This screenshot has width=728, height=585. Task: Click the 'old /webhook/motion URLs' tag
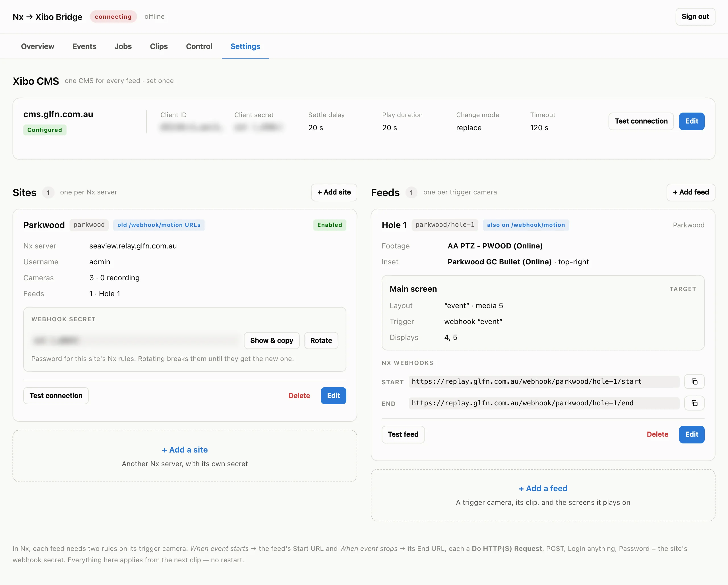pyautogui.click(x=159, y=225)
